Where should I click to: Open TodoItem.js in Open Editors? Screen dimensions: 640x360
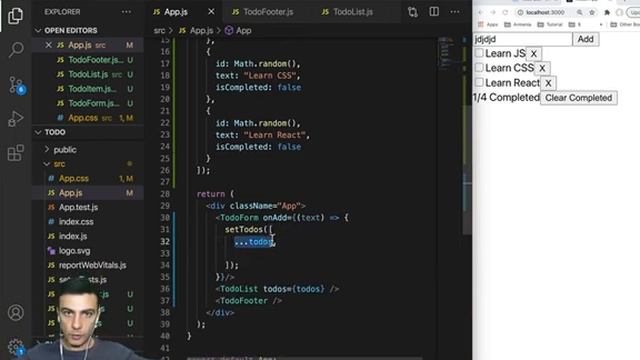tap(92, 89)
